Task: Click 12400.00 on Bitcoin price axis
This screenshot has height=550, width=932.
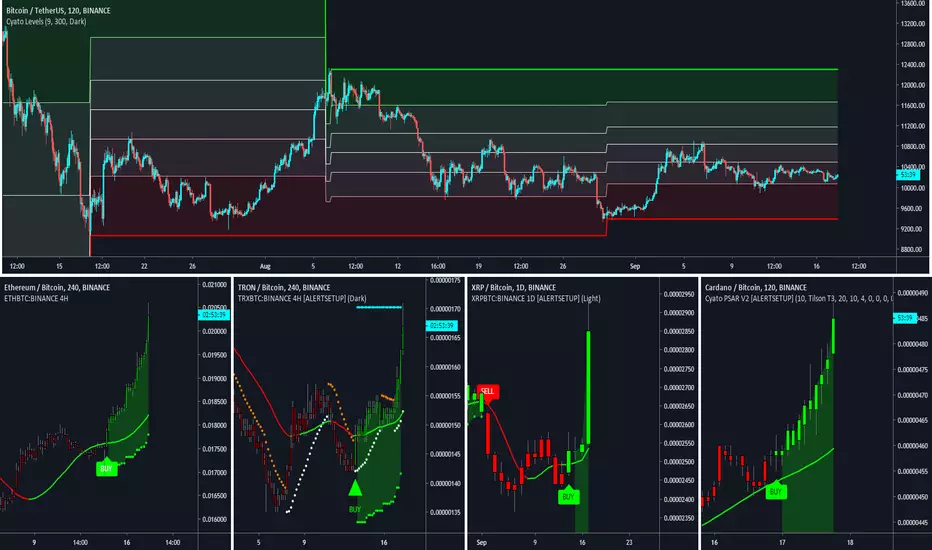Action: [912, 65]
